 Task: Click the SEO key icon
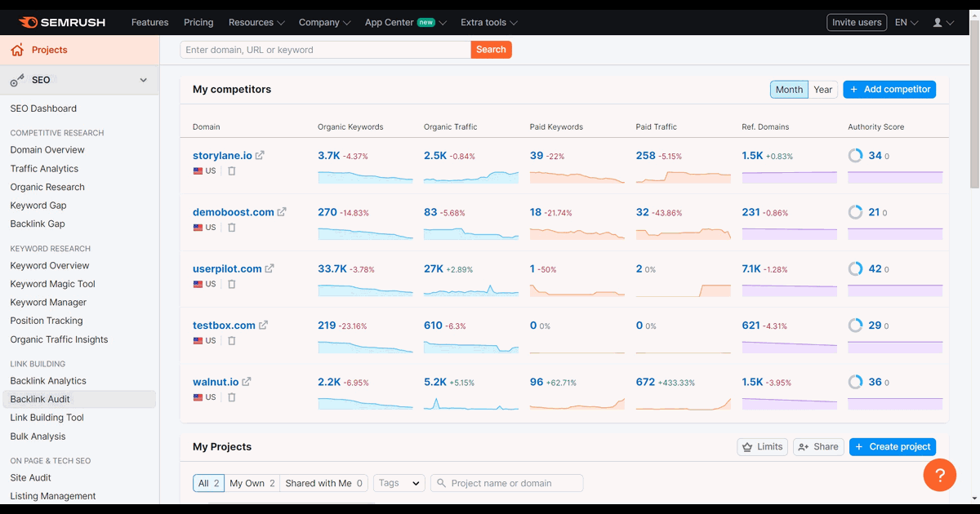17,80
